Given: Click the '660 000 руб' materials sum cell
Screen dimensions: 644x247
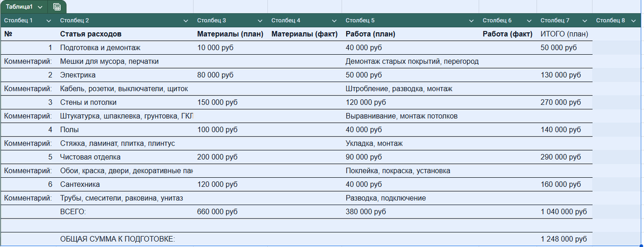Looking at the screenshot, I should coord(231,212).
